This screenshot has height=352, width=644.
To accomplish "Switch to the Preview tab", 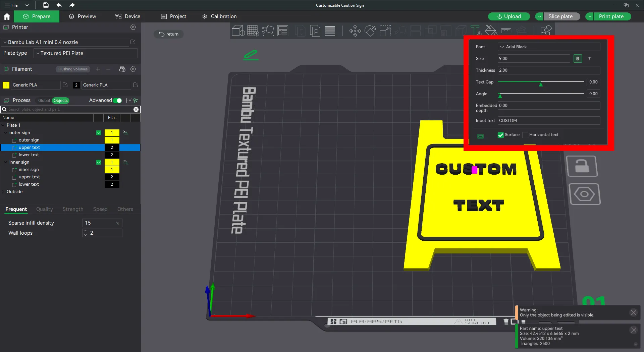I will (83, 16).
